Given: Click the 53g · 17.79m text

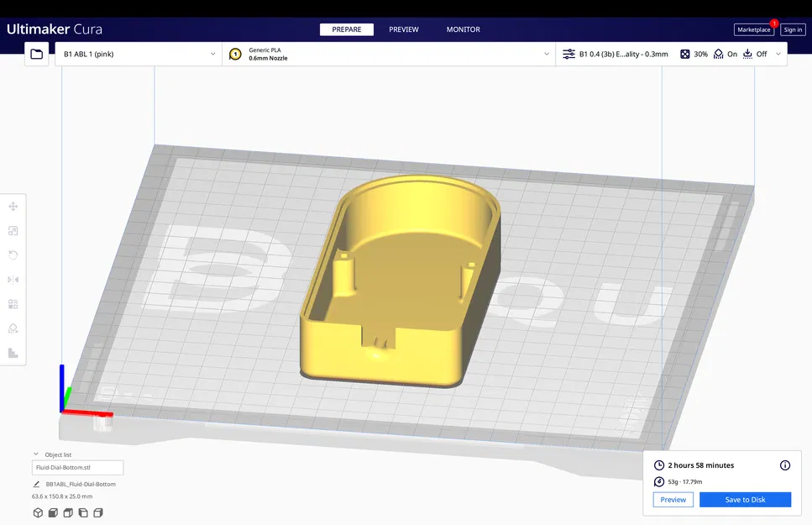Looking at the screenshot, I should point(684,481).
